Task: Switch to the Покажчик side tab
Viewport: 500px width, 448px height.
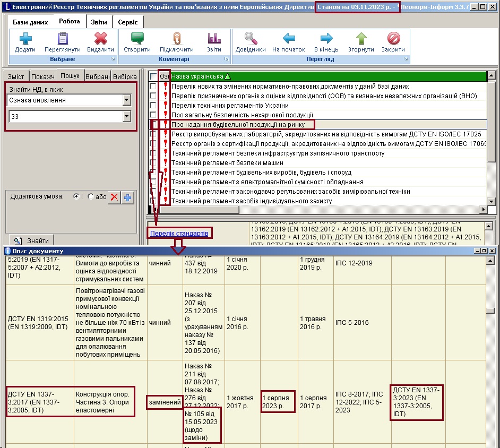Action: (x=42, y=76)
